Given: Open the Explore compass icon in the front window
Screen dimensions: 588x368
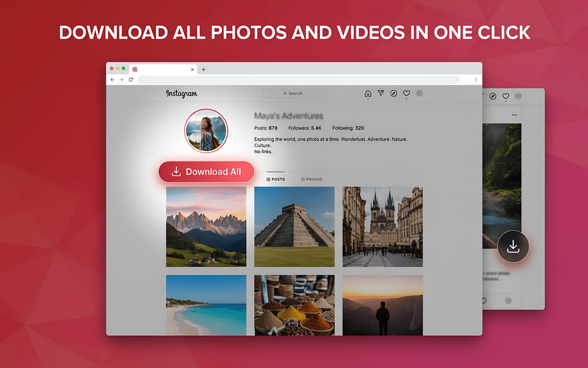Looking at the screenshot, I should tap(394, 93).
